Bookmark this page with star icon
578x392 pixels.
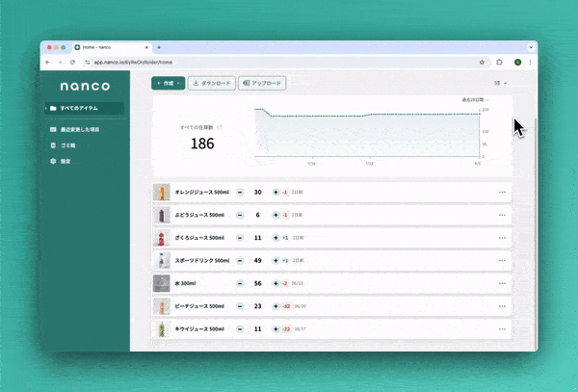(x=482, y=63)
